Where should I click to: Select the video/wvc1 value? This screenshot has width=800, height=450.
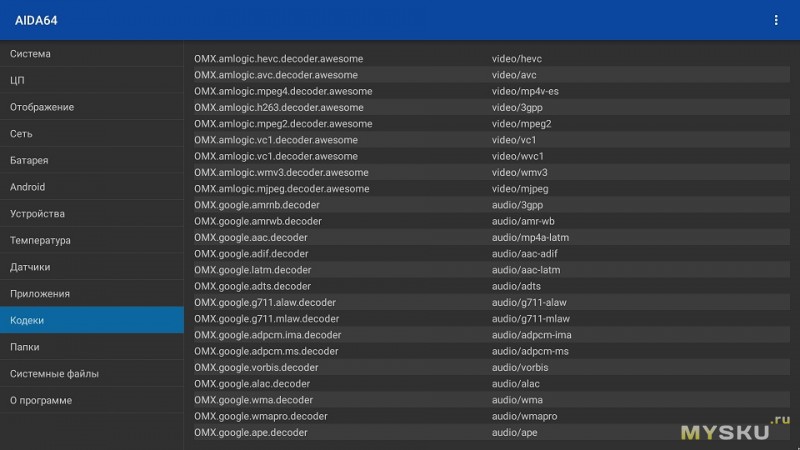click(517, 156)
